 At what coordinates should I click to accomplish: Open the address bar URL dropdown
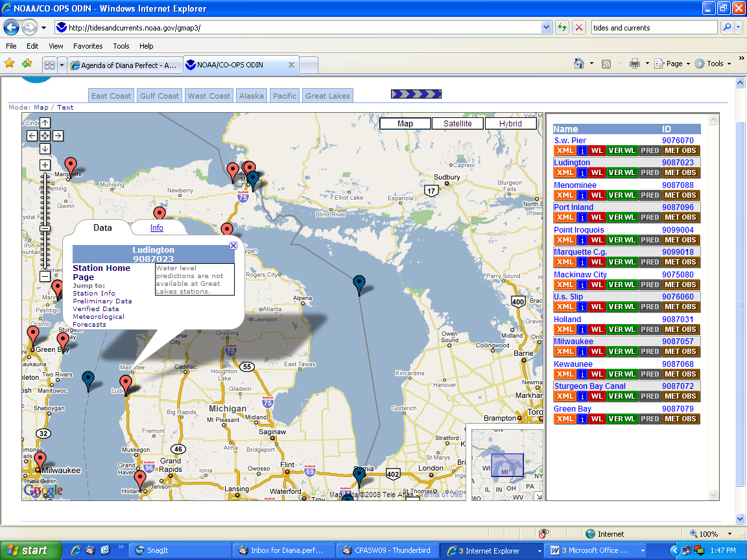click(x=546, y=28)
